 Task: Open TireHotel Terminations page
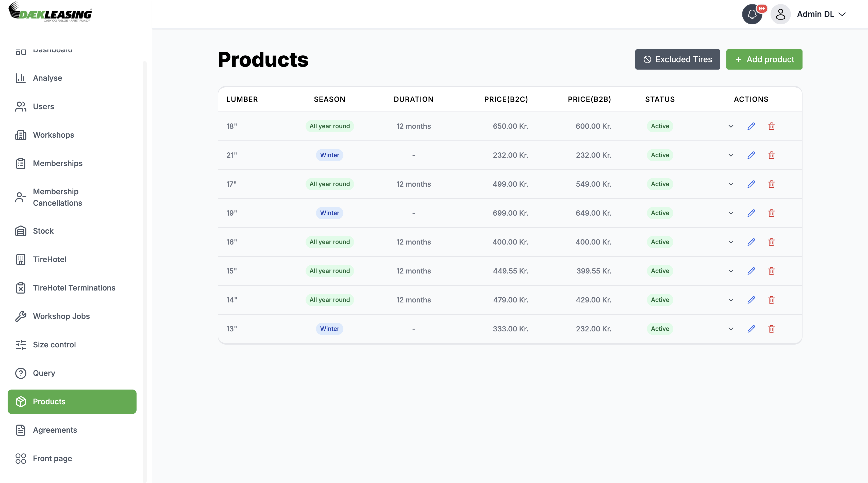point(72,288)
